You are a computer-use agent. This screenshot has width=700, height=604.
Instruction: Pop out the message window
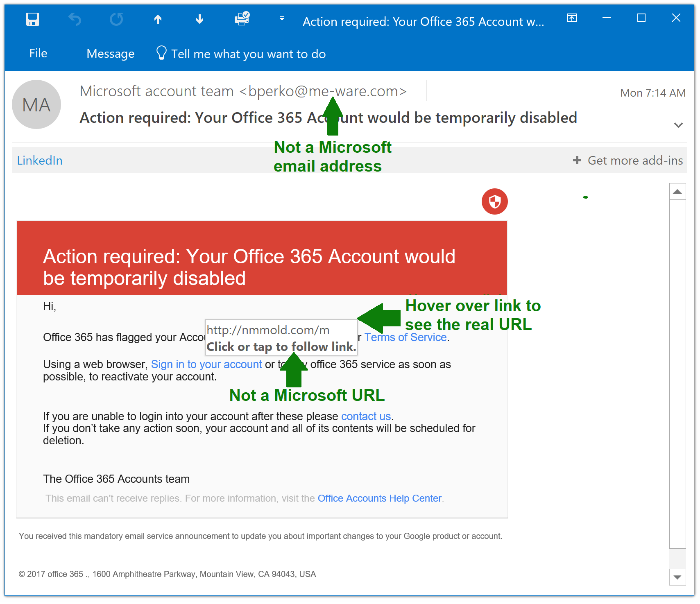(x=572, y=18)
